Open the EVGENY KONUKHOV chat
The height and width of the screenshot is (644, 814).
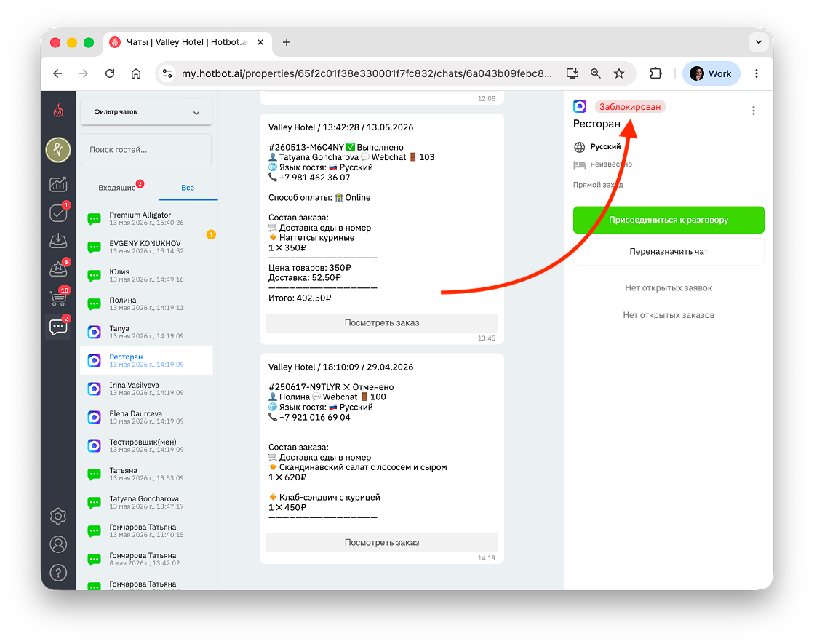click(x=146, y=247)
